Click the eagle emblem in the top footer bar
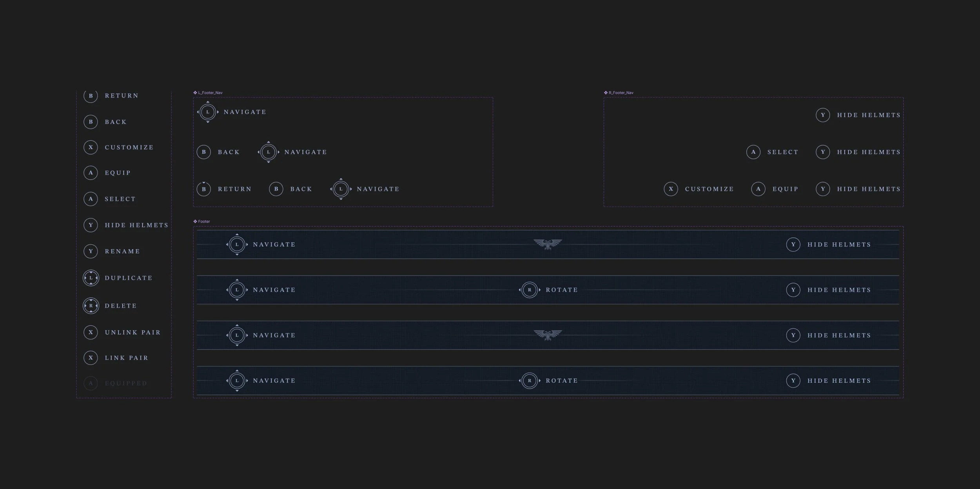 pyautogui.click(x=548, y=244)
